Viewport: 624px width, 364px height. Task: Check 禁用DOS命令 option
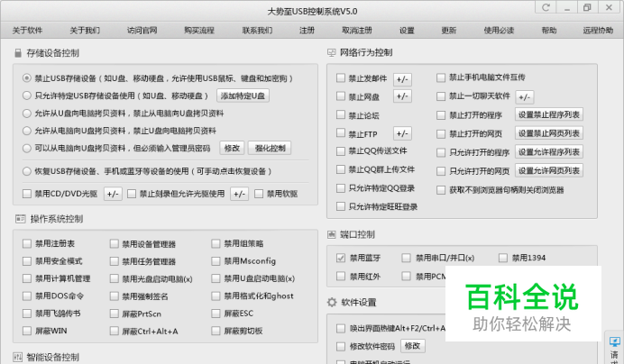(27, 296)
